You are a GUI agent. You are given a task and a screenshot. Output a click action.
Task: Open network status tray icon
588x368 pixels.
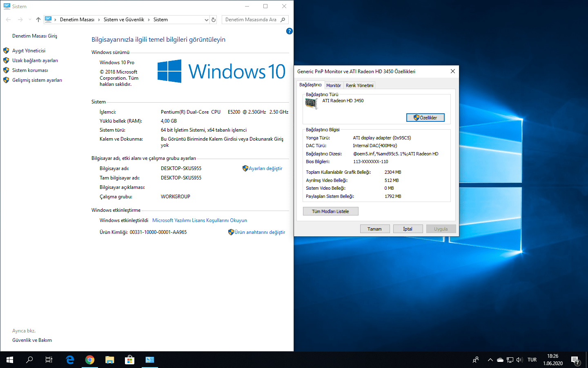(x=510, y=360)
